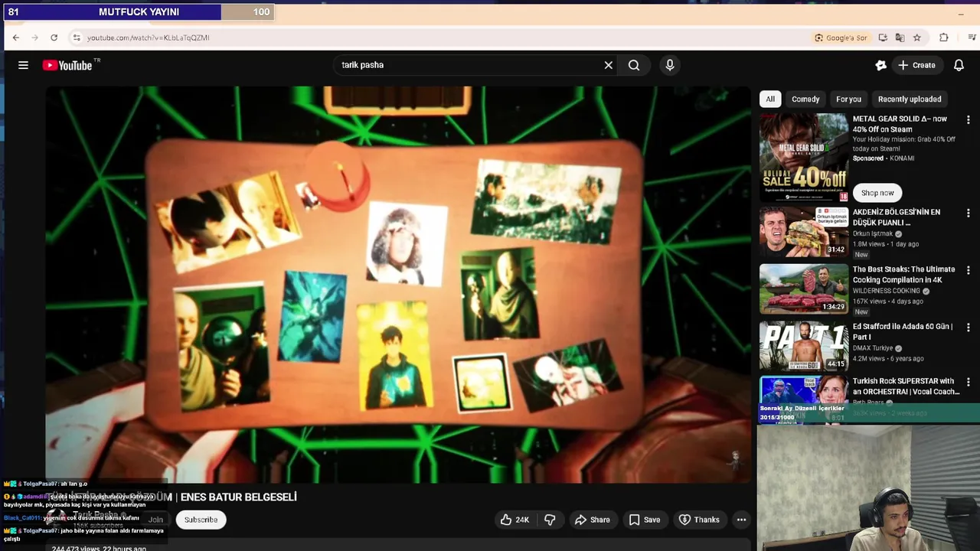Subscribe to the channel
This screenshot has height=551, width=980.
[201, 520]
